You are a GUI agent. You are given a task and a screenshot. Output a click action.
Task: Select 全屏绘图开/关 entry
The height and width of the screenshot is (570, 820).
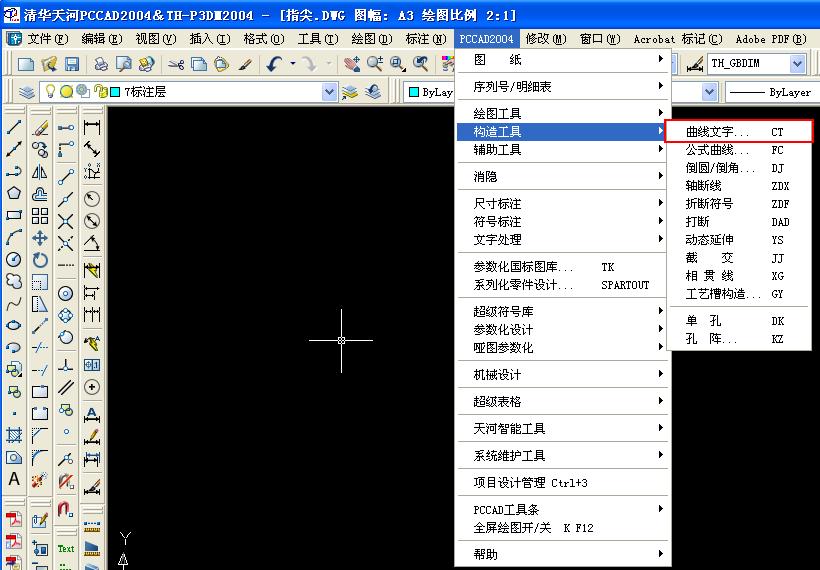[561, 528]
